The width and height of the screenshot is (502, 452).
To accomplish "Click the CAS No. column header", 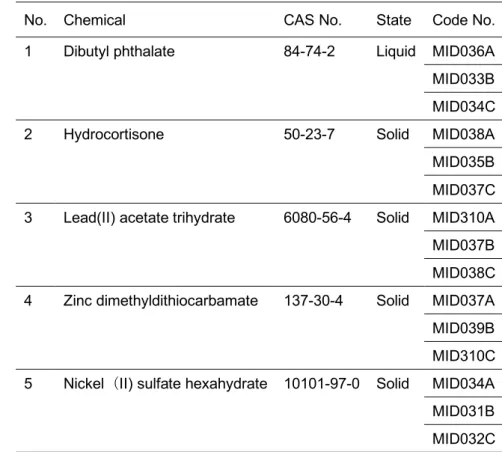I will coord(313,20).
